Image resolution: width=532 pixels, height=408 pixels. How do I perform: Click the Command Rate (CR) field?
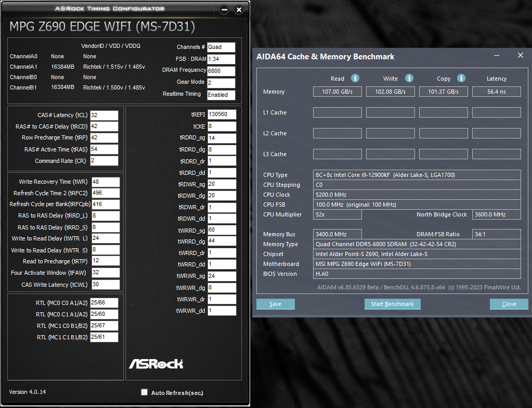[104, 161]
